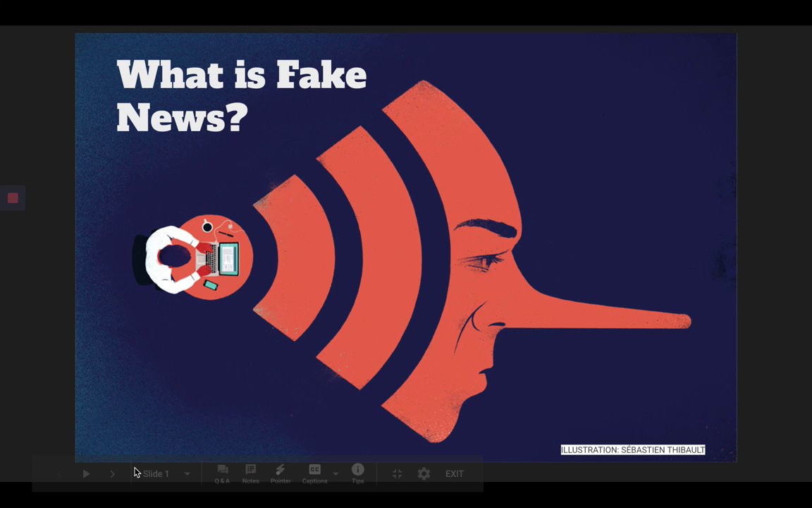Activate the laser Pointer
This screenshot has height=508, width=812.
click(x=280, y=474)
